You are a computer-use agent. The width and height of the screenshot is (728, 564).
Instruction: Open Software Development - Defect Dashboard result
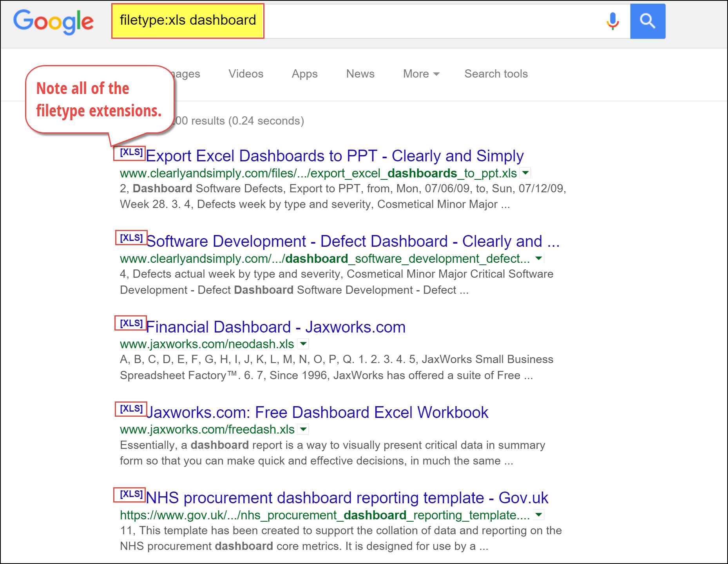pyautogui.click(x=353, y=241)
